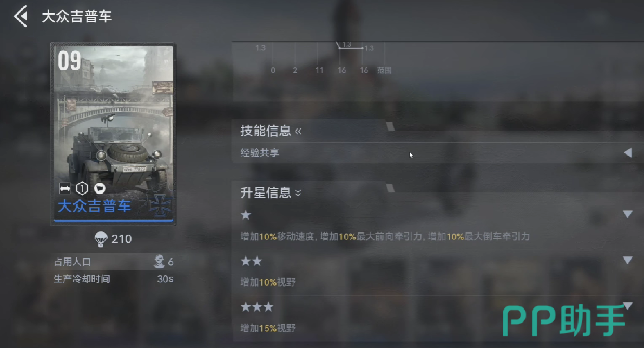Click the flag icon on the card

tap(99, 188)
